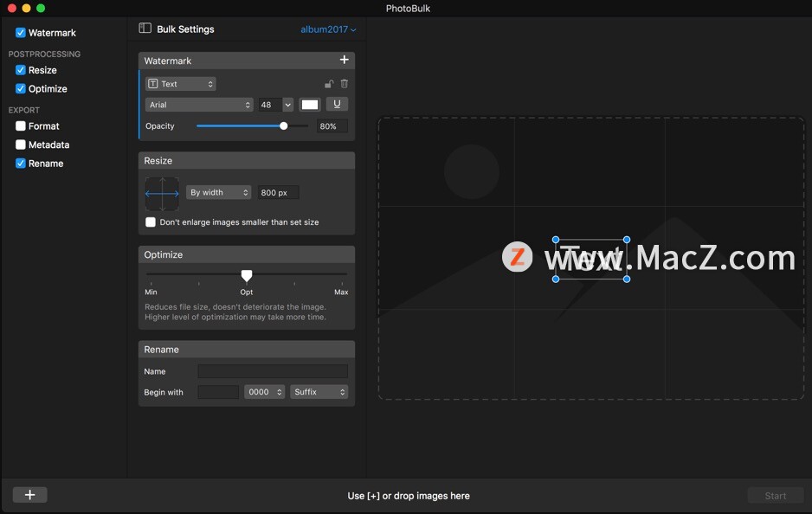Click the watermark lock icon
The height and width of the screenshot is (514, 812).
pos(329,84)
